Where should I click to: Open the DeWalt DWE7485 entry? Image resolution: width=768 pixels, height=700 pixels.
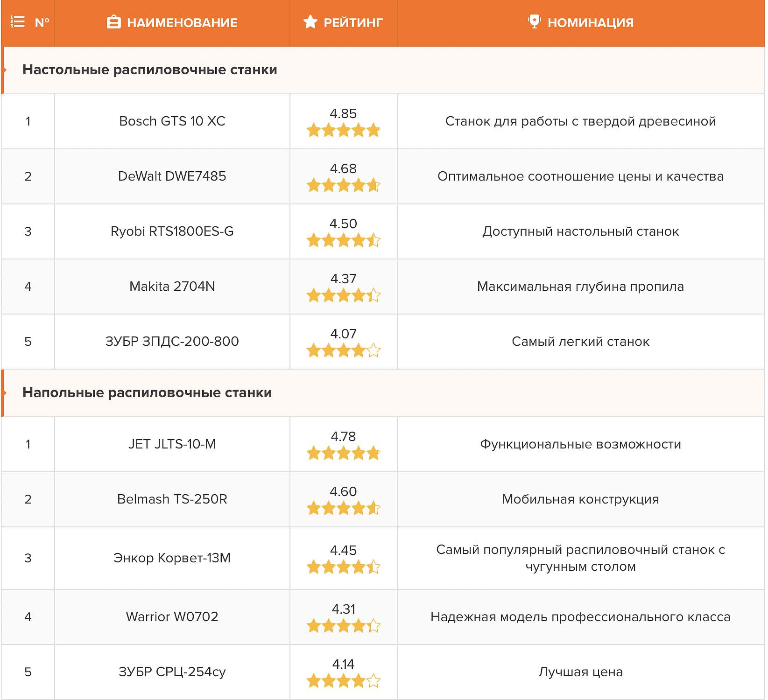coord(172,176)
